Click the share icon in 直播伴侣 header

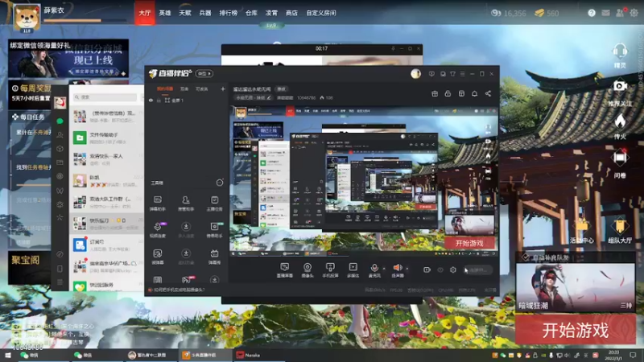click(488, 93)
